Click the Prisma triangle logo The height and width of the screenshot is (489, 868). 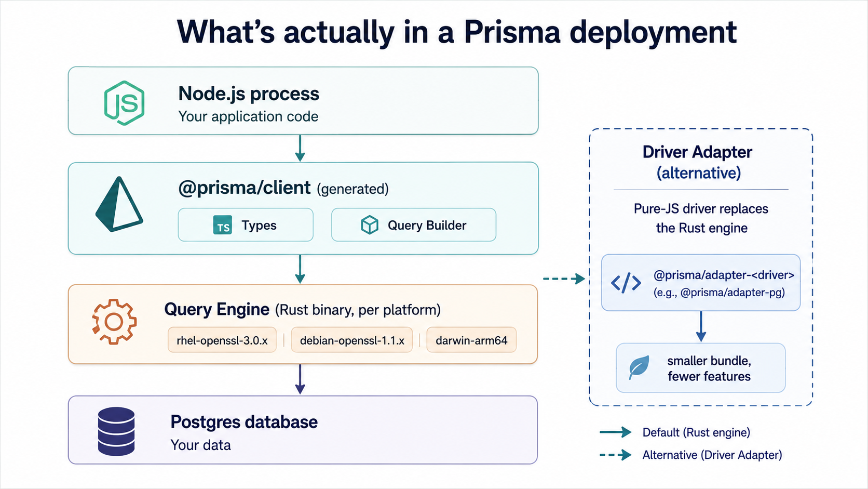(119, 204)
